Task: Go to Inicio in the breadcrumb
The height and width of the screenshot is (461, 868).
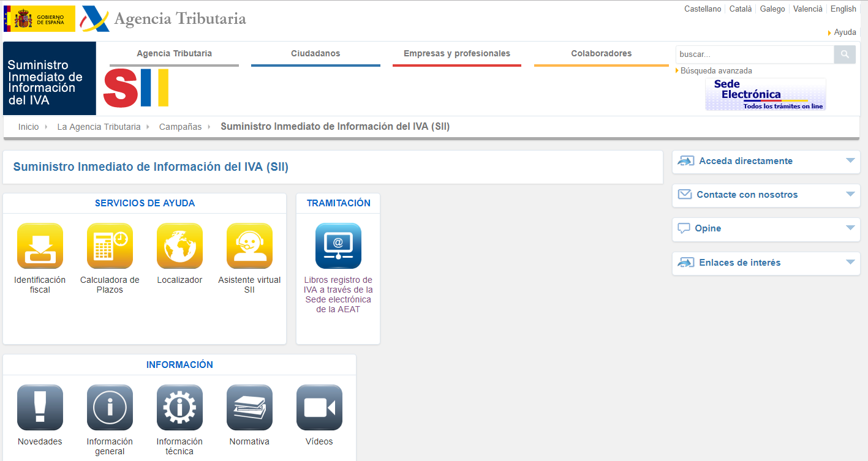Action: [x=28, y=127]
